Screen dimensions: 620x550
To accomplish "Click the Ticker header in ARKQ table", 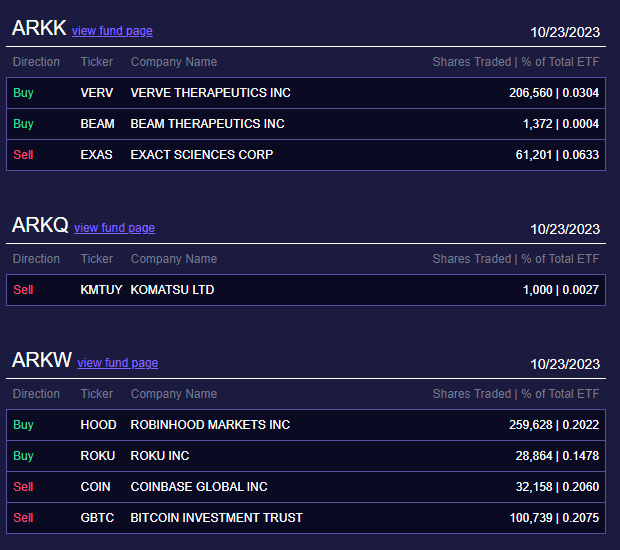I will coord(97,259).
